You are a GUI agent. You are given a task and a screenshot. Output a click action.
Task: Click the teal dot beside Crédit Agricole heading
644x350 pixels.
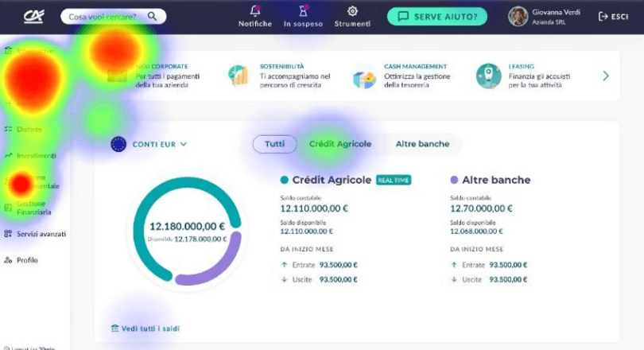click(x=284, y=180)
